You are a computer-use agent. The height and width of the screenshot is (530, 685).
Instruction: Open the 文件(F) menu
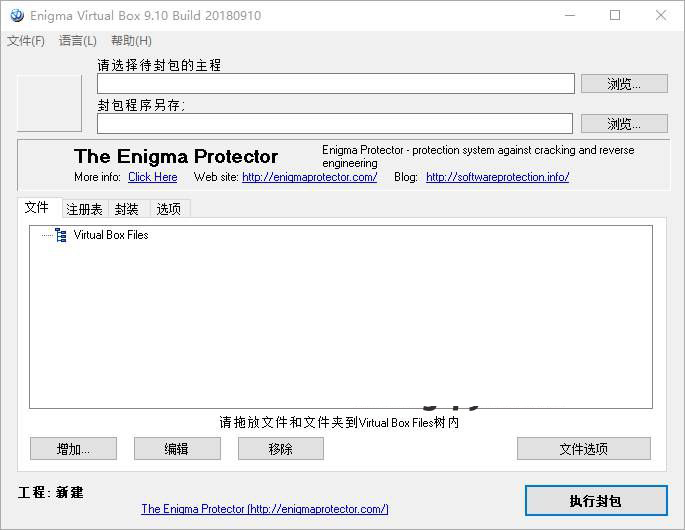tap(26, 41)
